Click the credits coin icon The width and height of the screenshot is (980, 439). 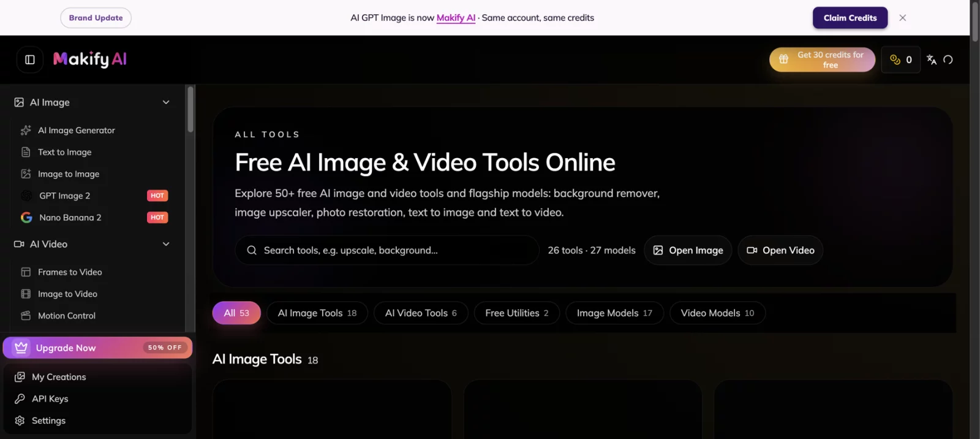pos(895,59)
